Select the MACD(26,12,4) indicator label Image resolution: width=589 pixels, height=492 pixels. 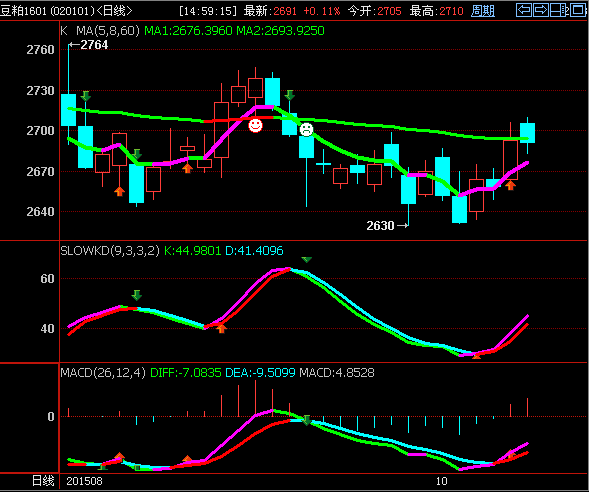point(103,373)
